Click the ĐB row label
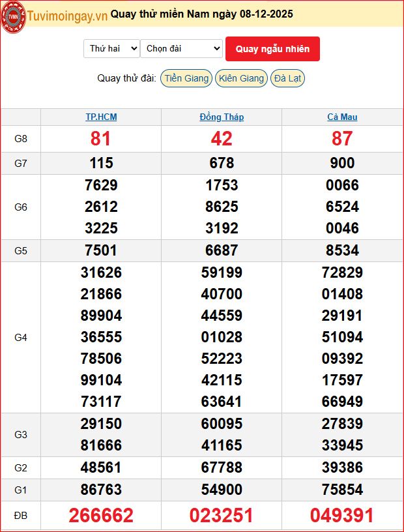This screenshot has width=404, height=532. point(21,516)
